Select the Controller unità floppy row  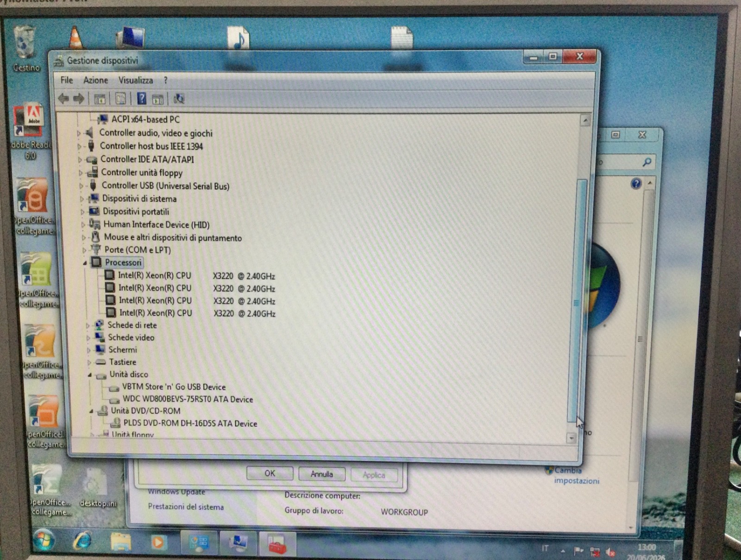click(x=142, y=173)
